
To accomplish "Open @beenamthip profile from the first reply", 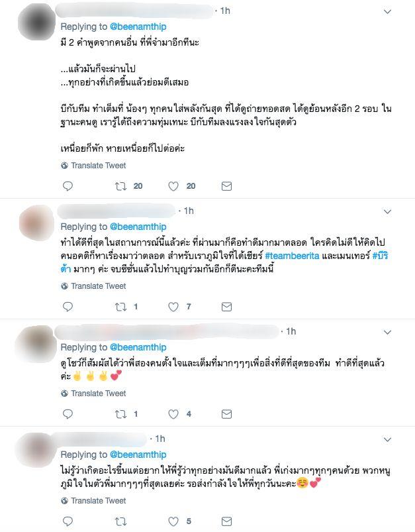I will 138,27.
